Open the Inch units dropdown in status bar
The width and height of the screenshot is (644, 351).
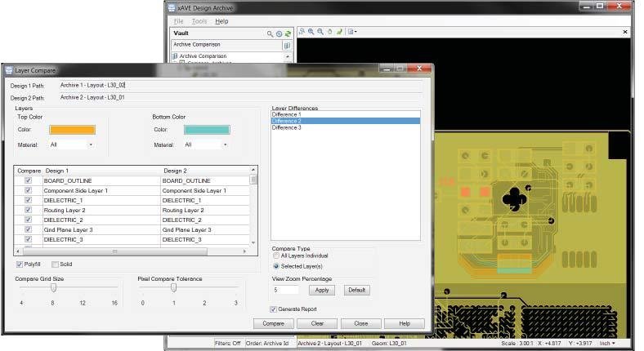(x=607, y=344)
